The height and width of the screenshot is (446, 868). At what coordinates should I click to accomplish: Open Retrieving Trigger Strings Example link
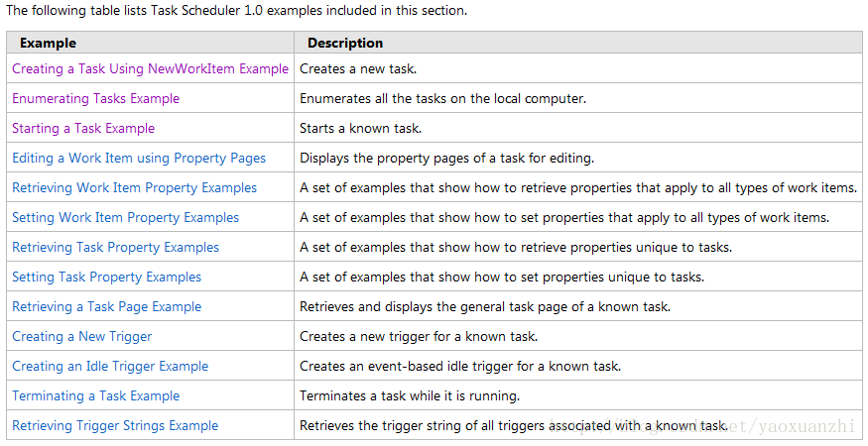(x=115, y=426)
